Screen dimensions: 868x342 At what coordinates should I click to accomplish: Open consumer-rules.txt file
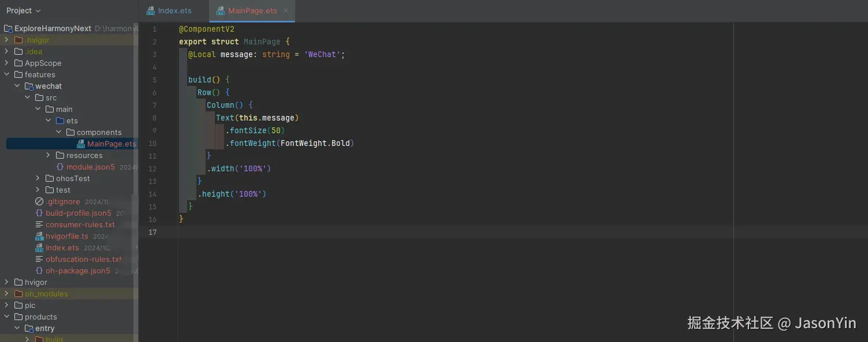click(80, 224)
